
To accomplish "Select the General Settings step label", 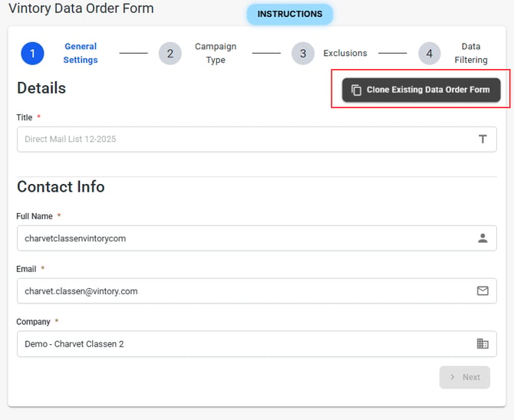I will click(x=81, y=53).
